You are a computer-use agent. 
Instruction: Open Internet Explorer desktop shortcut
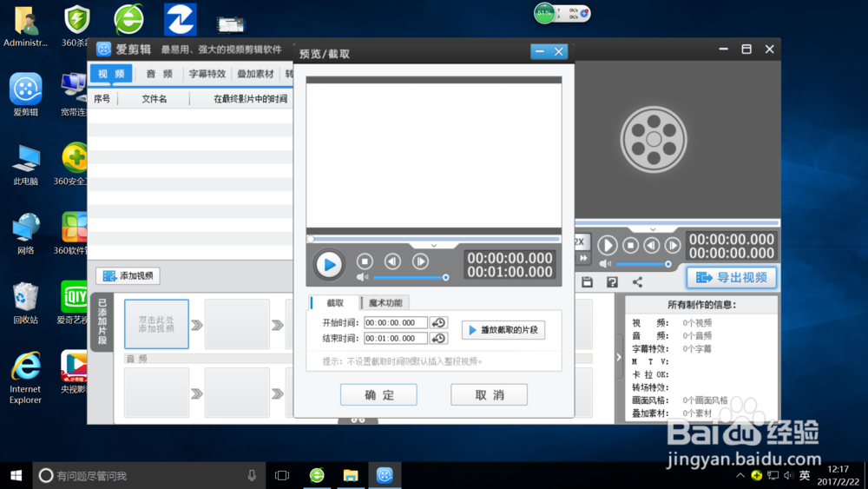[25, 378]
